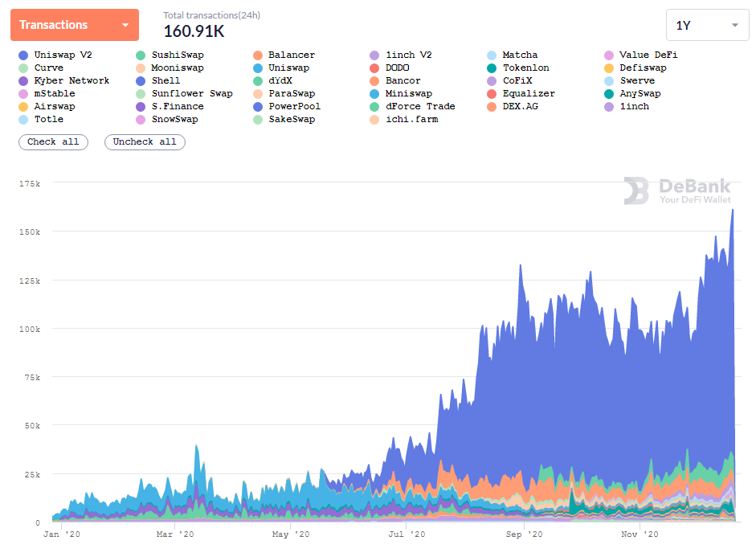The image size is (756, 557).
Task: Click the Sunflower Swap color dot
Action: [x=141, y=93]
